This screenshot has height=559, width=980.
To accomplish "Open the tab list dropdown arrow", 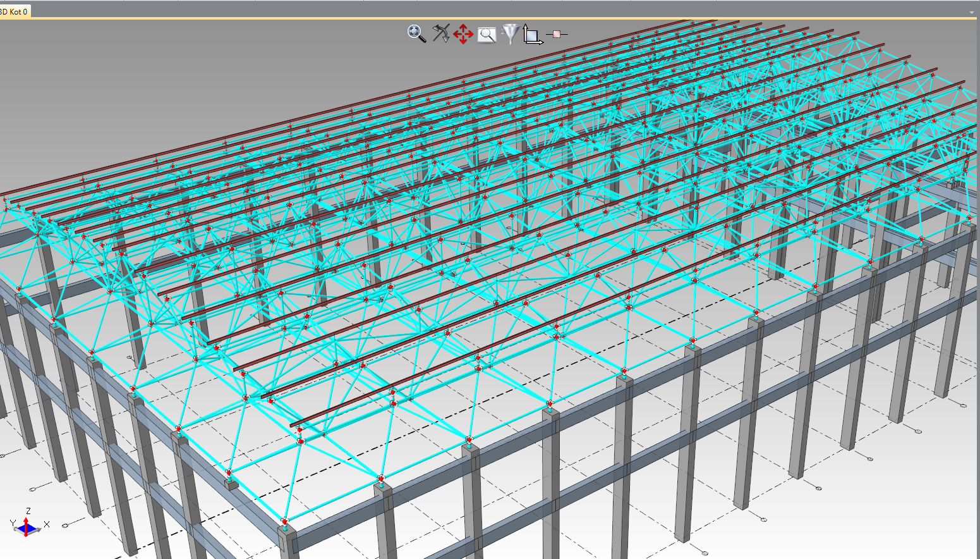I will tap(972, 12).
